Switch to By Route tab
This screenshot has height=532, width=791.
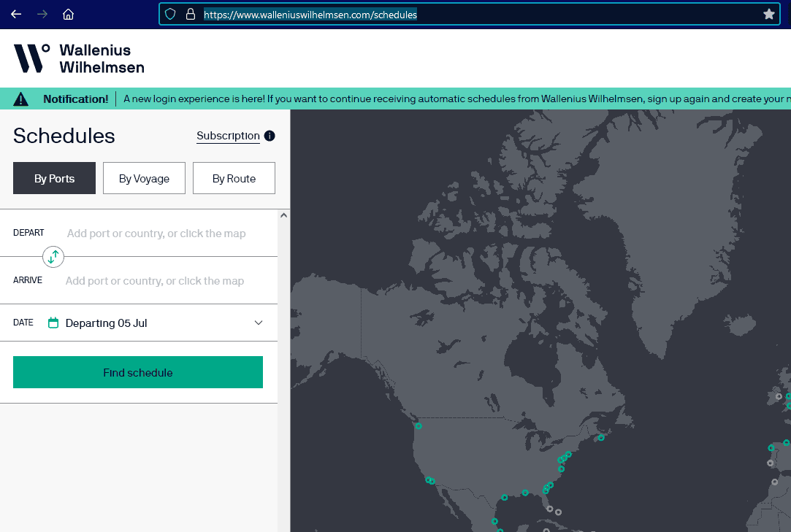point(234,178)
